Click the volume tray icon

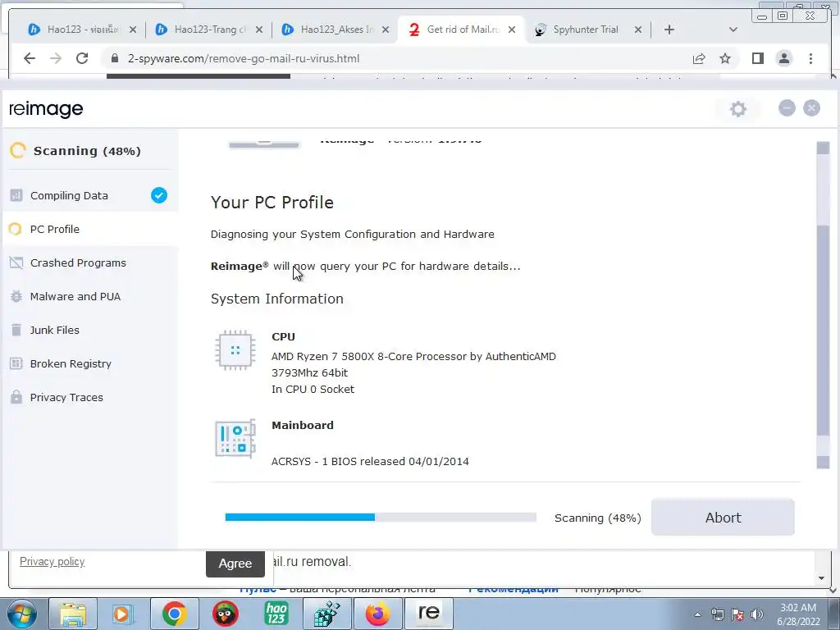[756, 614]
